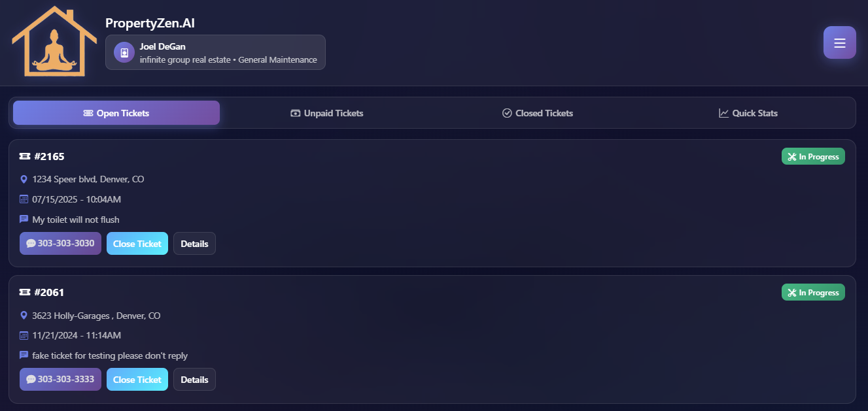The image size is (868, 411).
Task: Click the calendar icon on ticket #2061
Action: click(x=24, y=335)
